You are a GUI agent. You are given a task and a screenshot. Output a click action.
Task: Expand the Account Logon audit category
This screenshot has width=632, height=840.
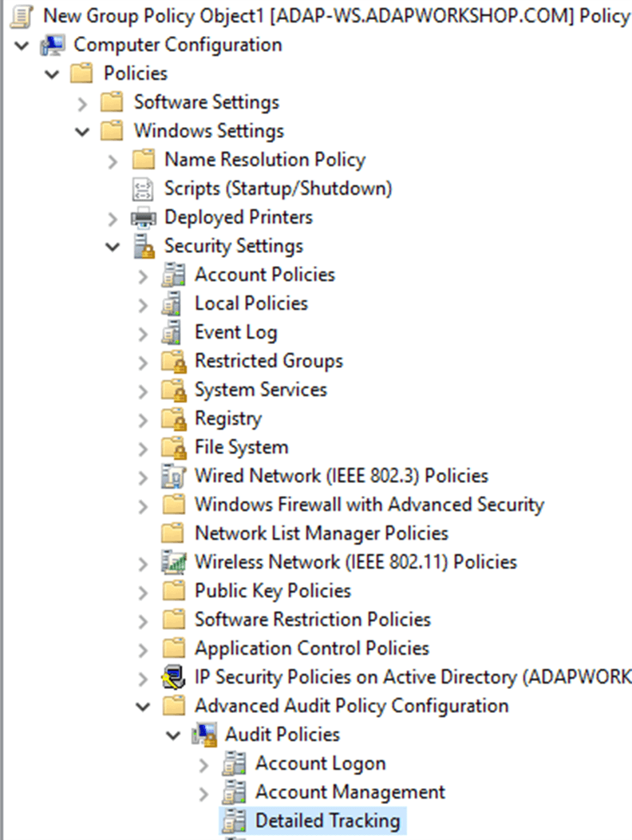pyautogui.click(x=203, y=764)
